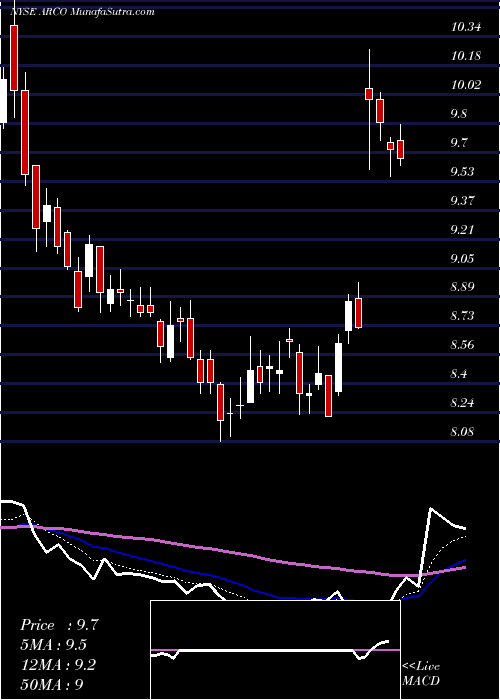Click the last red candle near 9.7
Viewport: 500px width, 700px height.
(400, 149)
